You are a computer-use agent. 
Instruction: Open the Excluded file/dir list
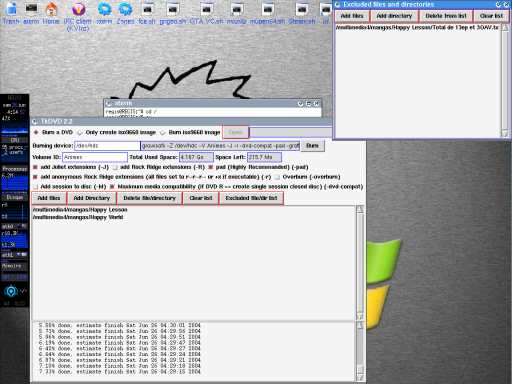point(251,198)
